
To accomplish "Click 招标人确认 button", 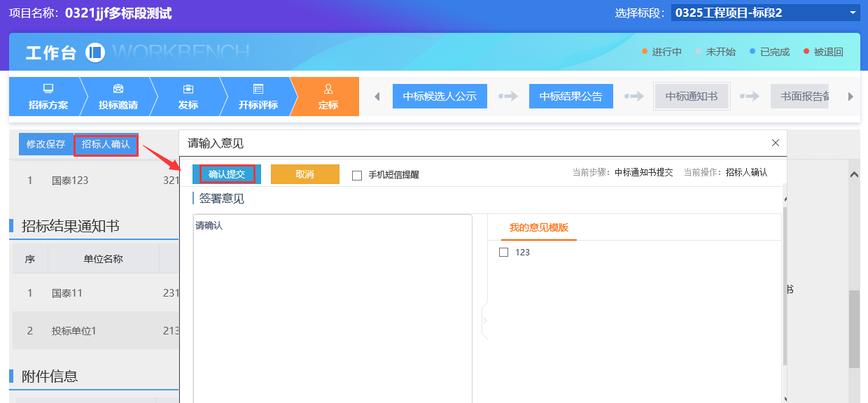I will coord(106,144).
